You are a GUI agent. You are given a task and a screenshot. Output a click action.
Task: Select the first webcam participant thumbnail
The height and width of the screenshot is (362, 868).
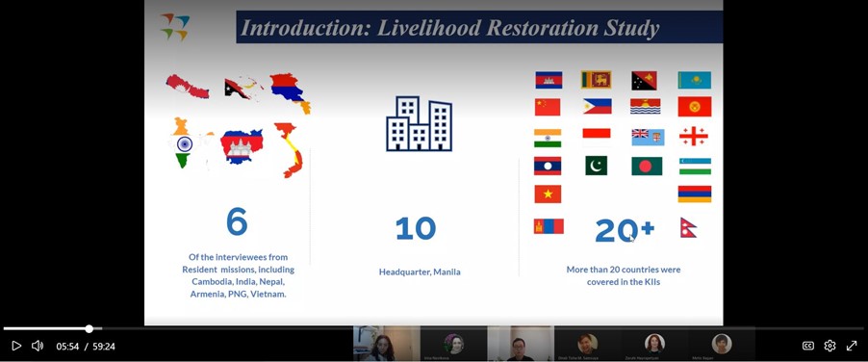tap(387, 344)
